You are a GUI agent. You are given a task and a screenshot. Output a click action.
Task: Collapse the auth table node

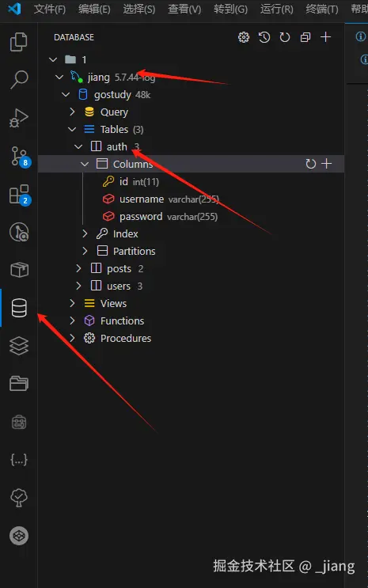click(78, 146)
